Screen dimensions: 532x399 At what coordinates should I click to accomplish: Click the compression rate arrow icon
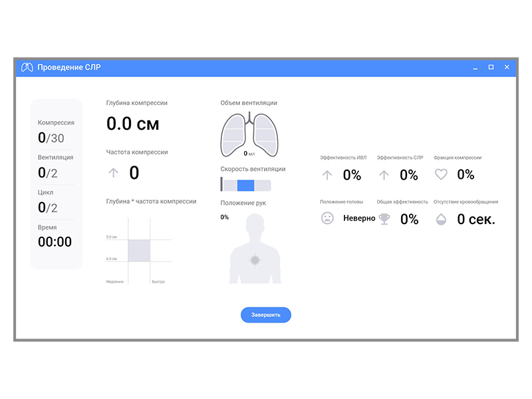(113, 173)
